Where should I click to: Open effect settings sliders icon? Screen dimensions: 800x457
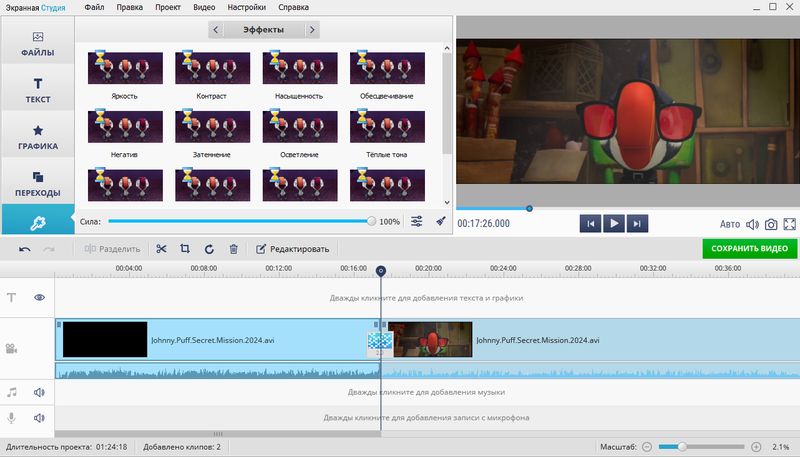click(x=417, y=222)
